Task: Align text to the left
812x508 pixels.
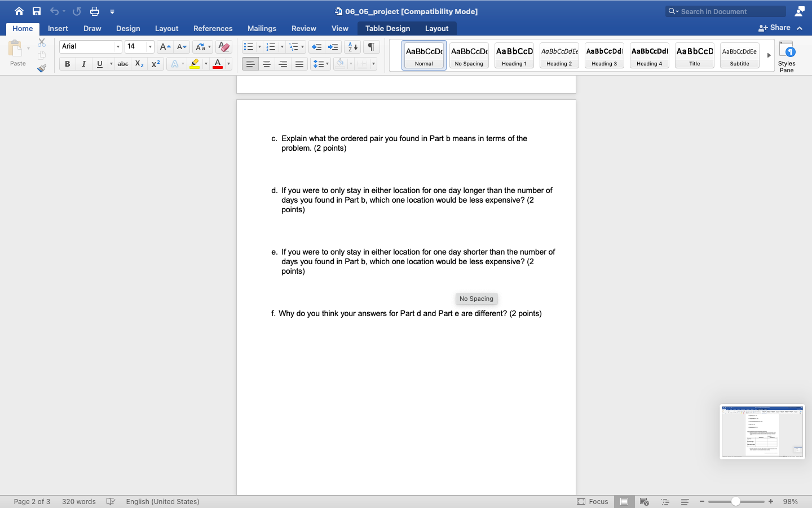Action: click(250, 64)
